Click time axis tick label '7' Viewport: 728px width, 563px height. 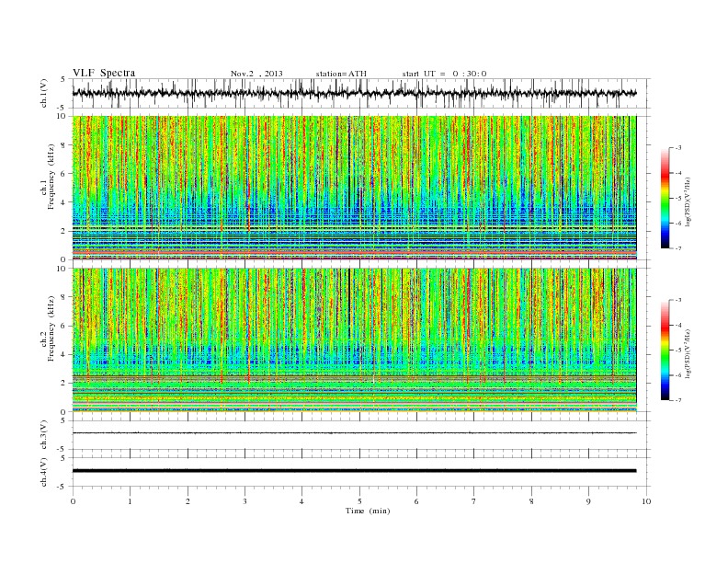474,501
